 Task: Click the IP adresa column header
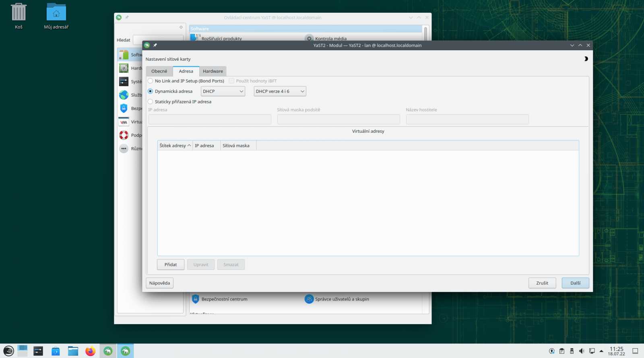pyautogui.click(x=206, y=146)
